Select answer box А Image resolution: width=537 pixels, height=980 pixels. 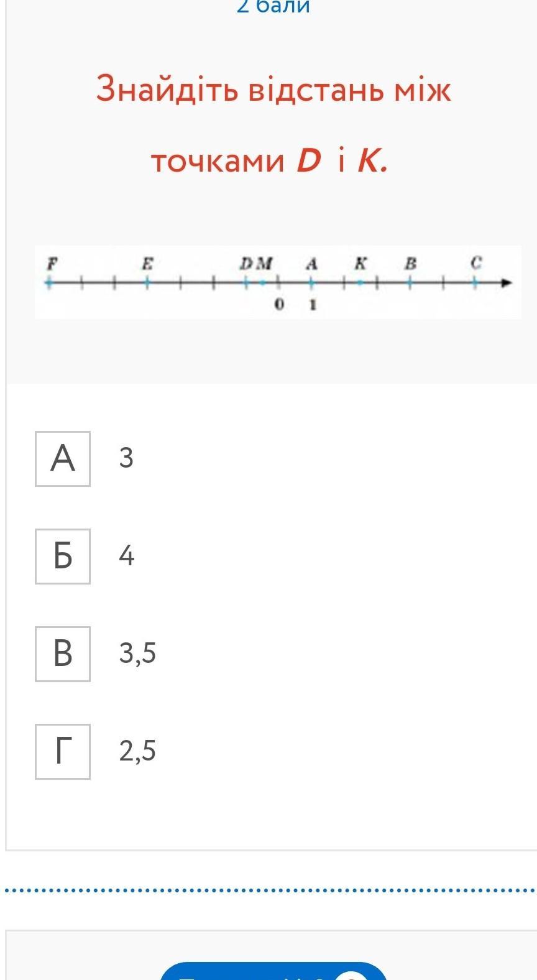coord(63,459)
